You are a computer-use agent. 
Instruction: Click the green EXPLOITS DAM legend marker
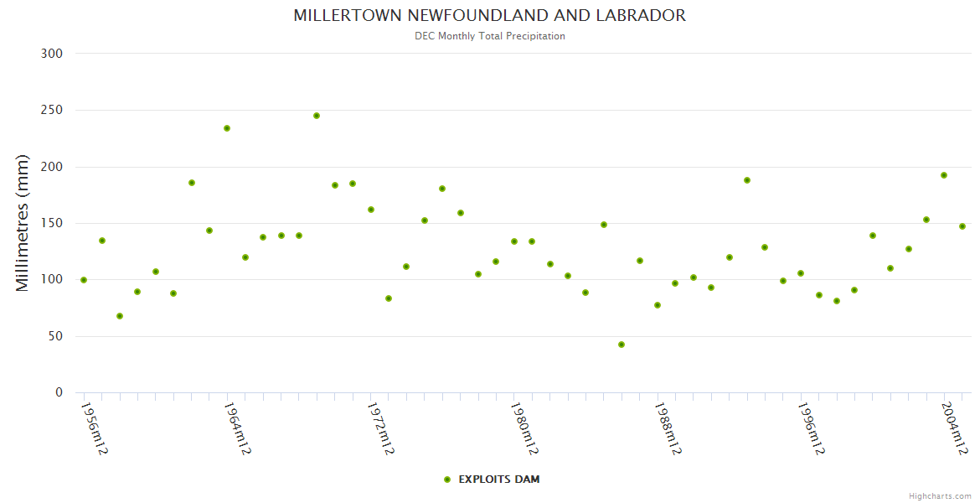[x=447, y=480]
